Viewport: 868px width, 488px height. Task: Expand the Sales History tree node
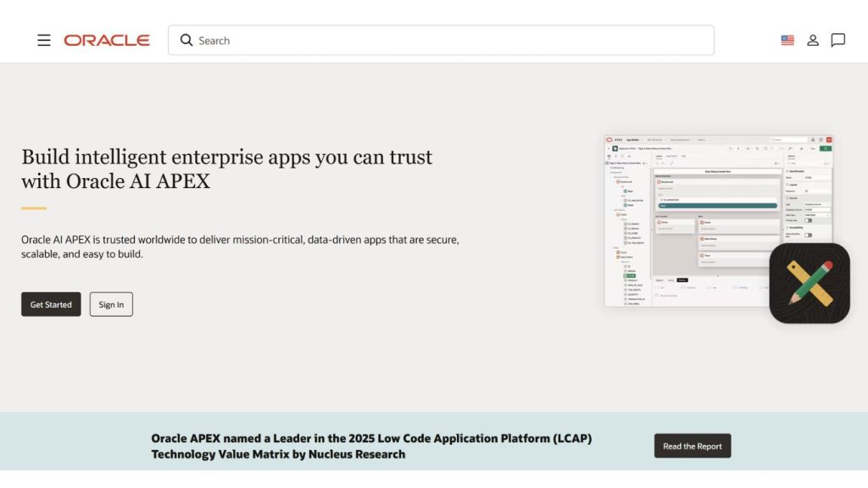point(615,257)
